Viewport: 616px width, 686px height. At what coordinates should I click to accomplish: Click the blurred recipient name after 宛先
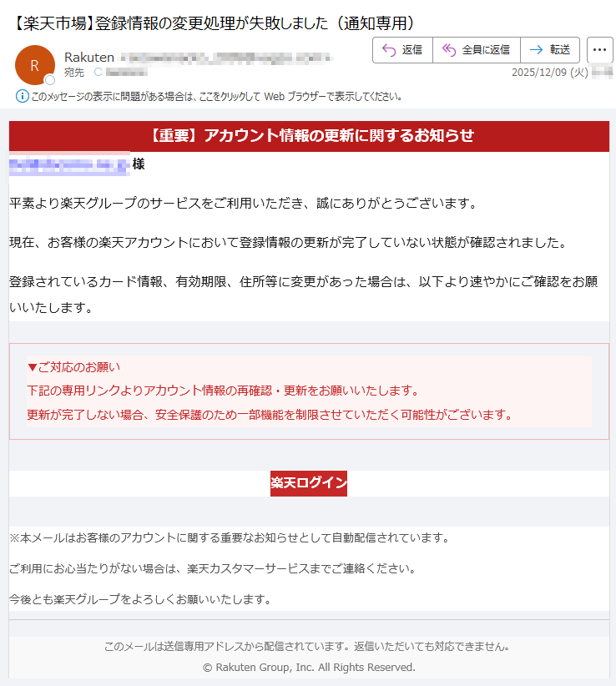click(126, 73)
